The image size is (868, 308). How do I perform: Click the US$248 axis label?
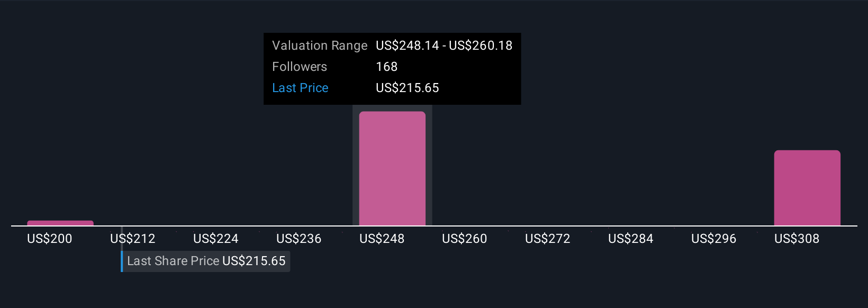[382, 239]
